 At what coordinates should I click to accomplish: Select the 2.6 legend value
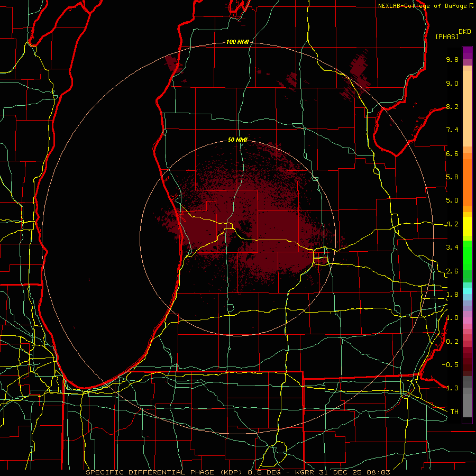pyautogui.click(x=452, y=271)
